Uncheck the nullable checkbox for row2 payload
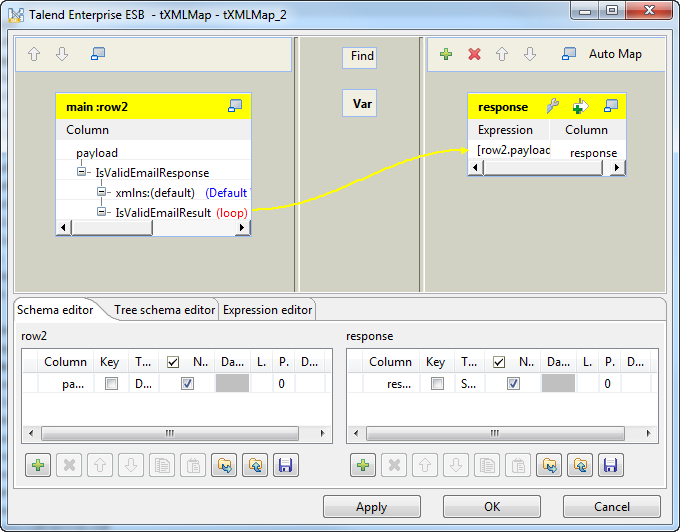This screenshot has width=680, height=532. click(x=187, y=383)
